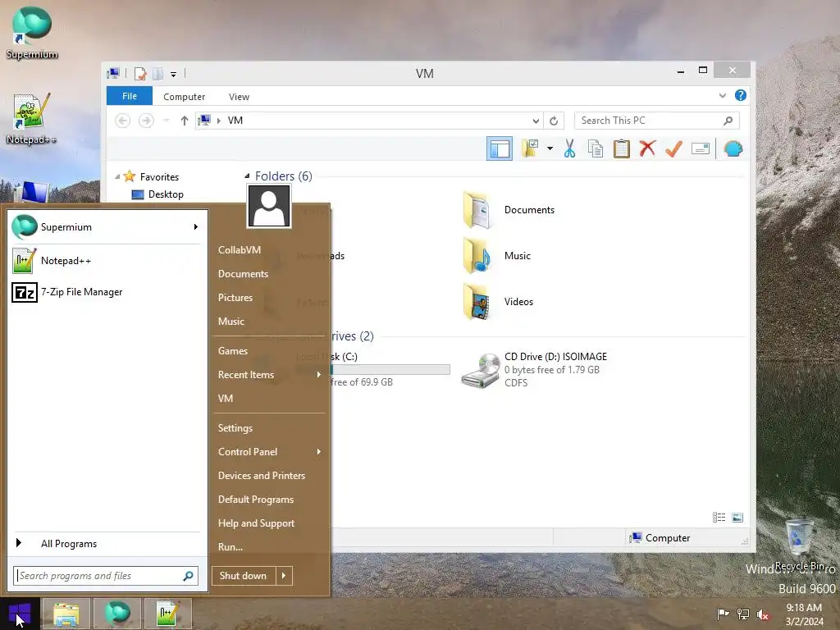Viewport: 840px width, 630px height.
Task: Click the Back navigation arrow
Action: coord(123,121)
